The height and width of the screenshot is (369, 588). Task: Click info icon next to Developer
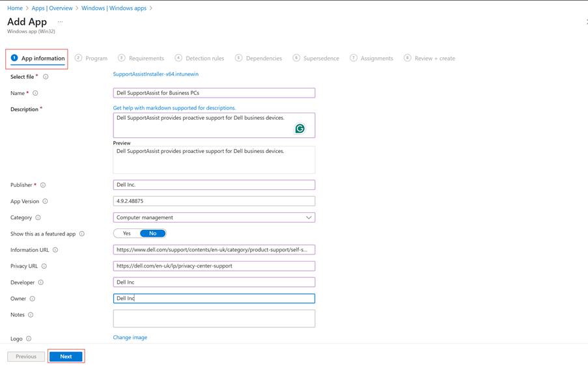tap(41, 282)
